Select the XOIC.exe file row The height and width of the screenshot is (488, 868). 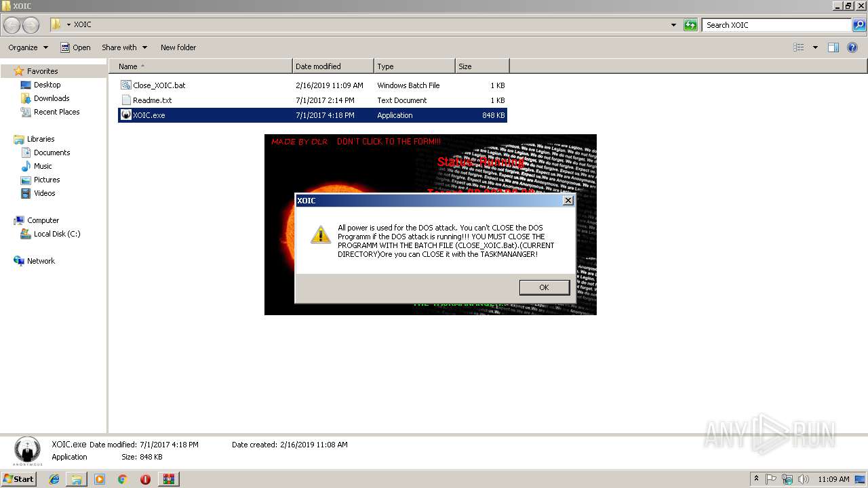click(x=312, y=115)
